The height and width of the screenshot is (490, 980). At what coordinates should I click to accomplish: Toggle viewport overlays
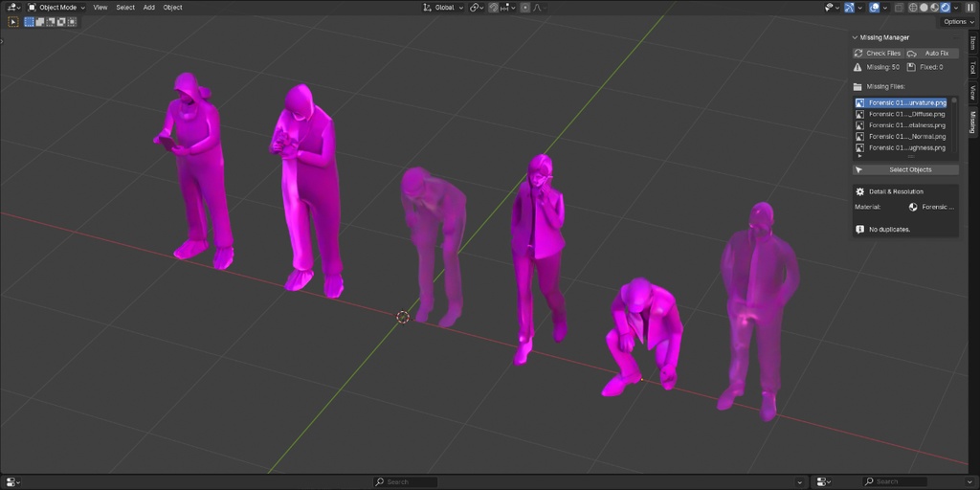tap(875, 8)
